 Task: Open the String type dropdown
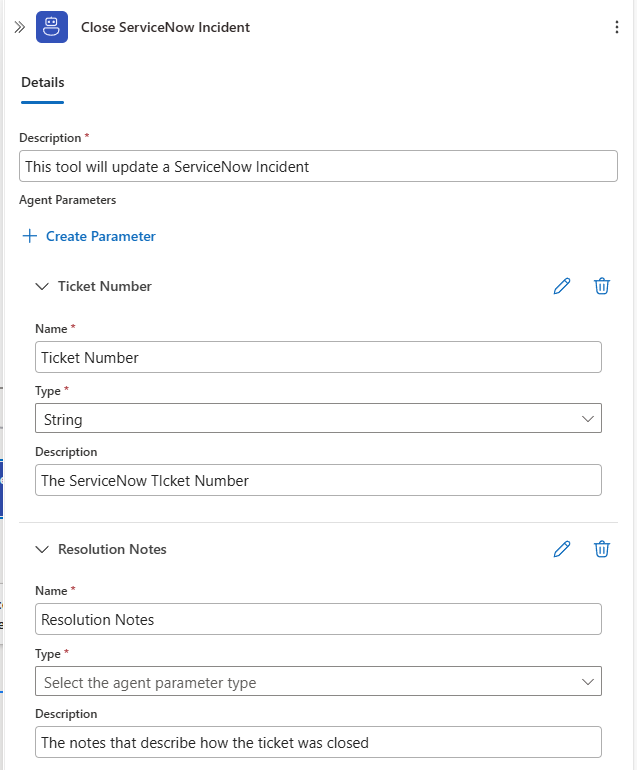318,418
